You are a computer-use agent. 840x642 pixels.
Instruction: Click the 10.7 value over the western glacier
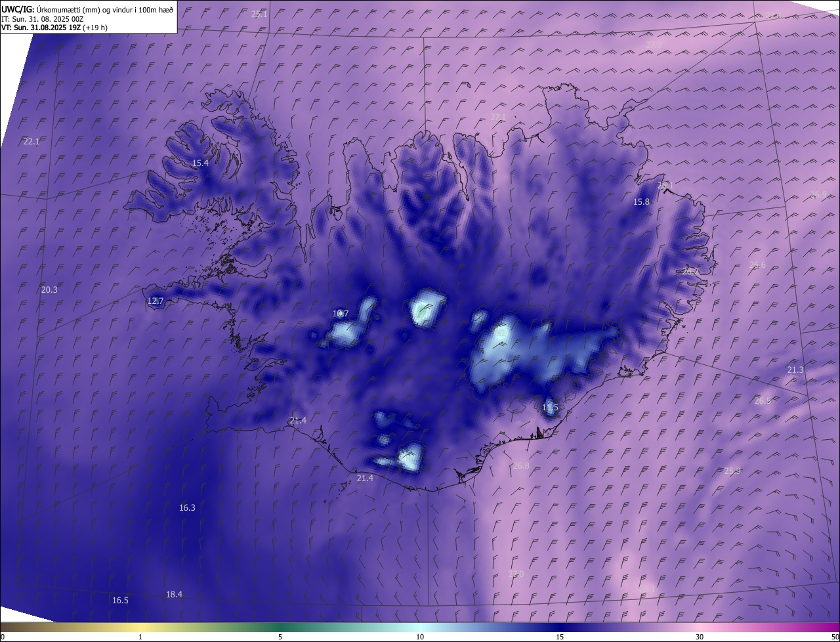coord(341,313)
